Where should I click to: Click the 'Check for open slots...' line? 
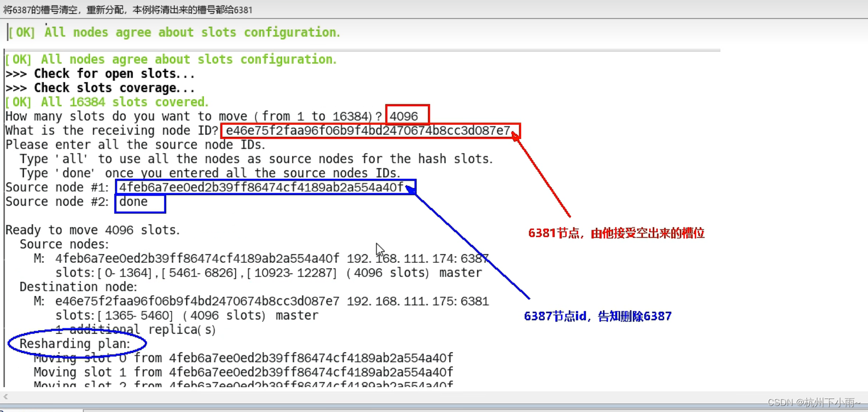pos(100,74)
